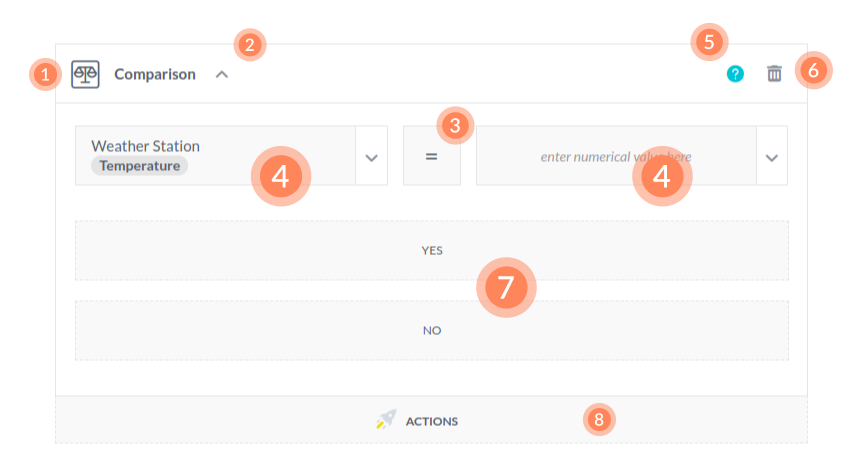Select the Weather Station variable field
Screen dimensions: 850x468
(x=215, y=147)
